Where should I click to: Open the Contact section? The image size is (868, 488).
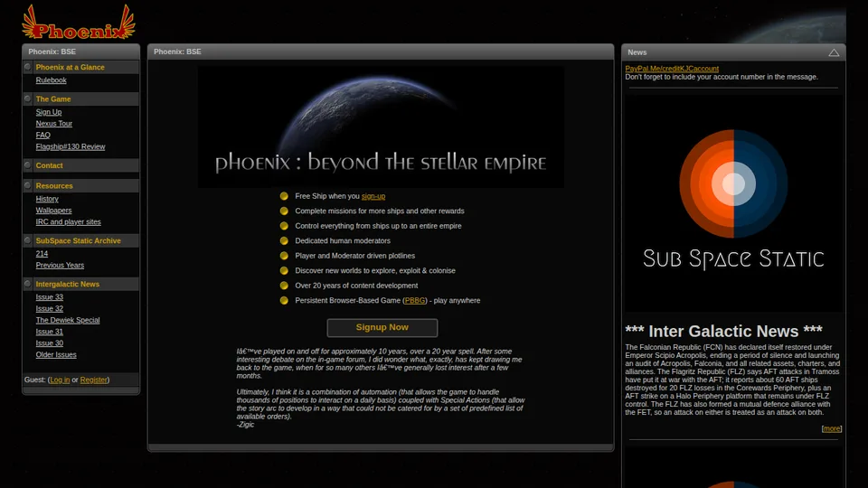(49, 165)
